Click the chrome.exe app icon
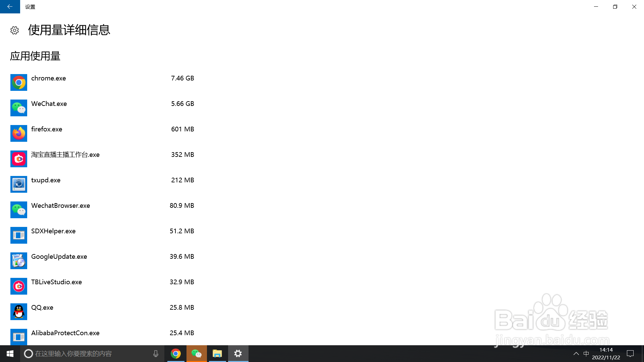 (x=19, y=82)
